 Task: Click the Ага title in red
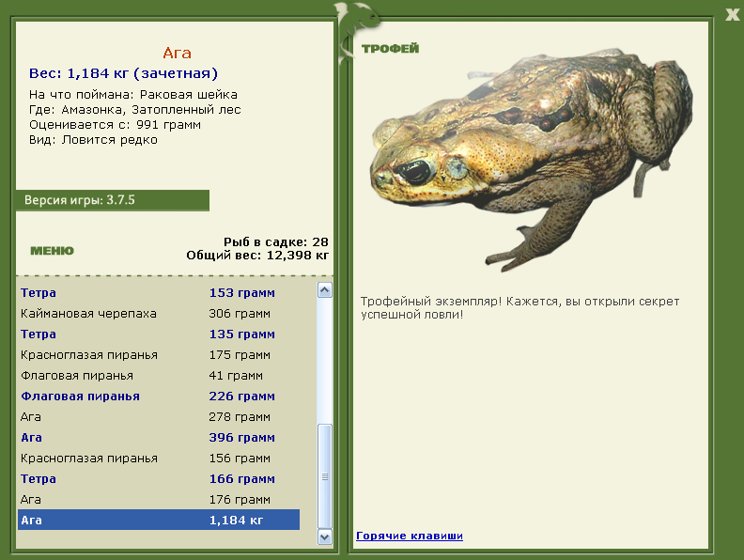click(177, 54)
